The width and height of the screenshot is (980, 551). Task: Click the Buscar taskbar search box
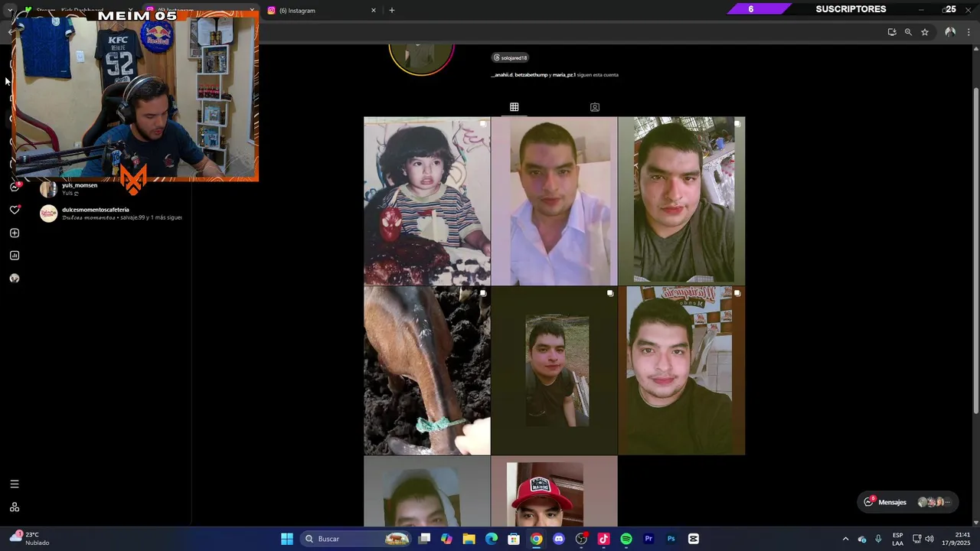click(x=356, y=539)
